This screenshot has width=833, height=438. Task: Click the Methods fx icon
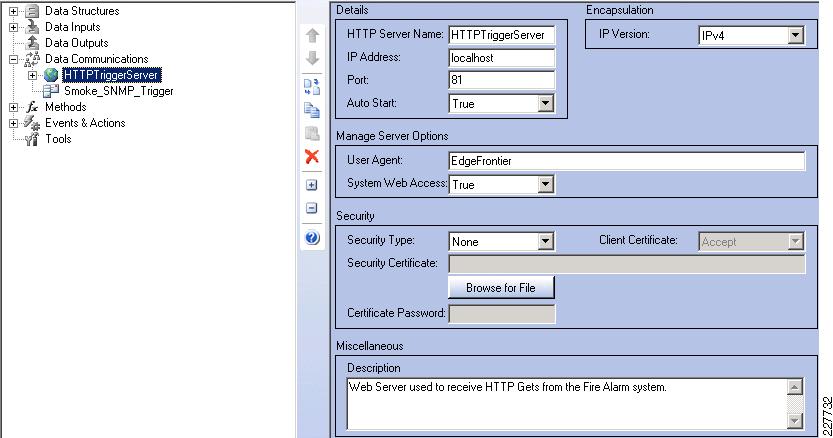(32, 107)
